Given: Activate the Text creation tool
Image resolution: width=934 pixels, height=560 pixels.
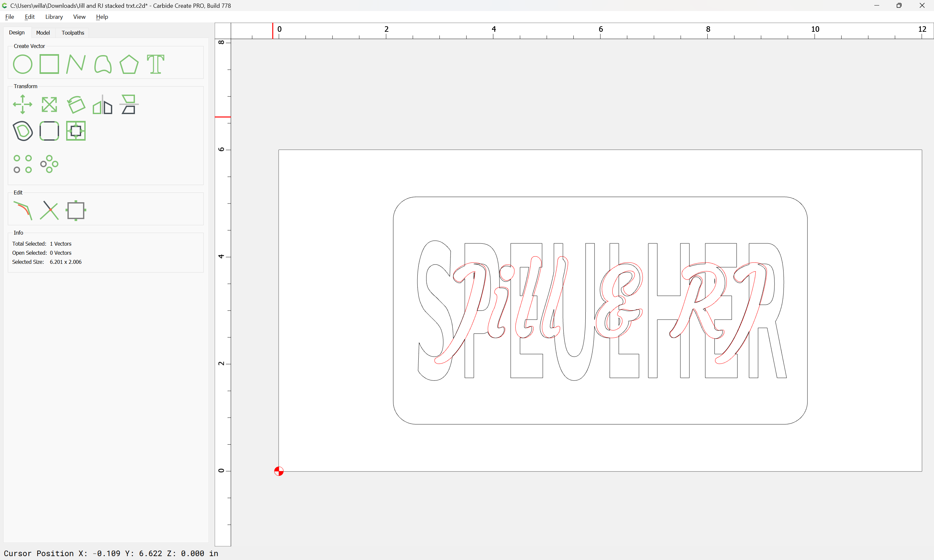Looking at the screenshot, I should click(x=156, y=64).
